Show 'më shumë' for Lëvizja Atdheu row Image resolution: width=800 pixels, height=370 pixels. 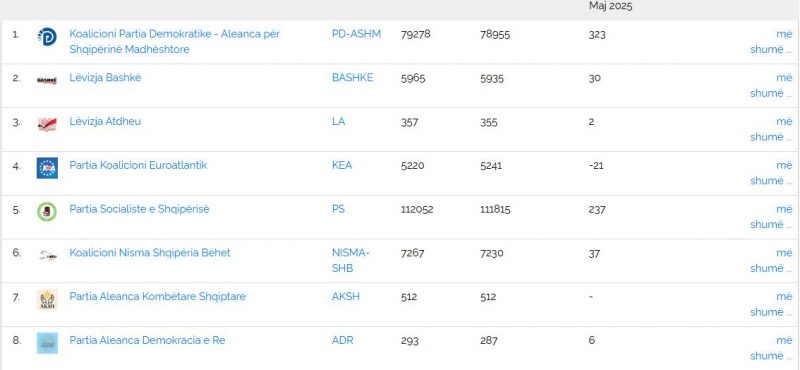tap(771, 129)
